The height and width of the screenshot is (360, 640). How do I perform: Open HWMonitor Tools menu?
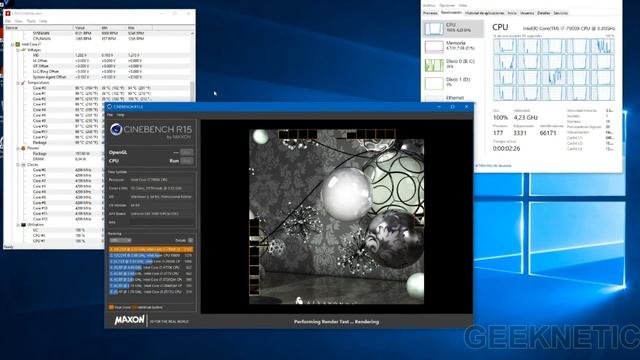coord(31,21)
